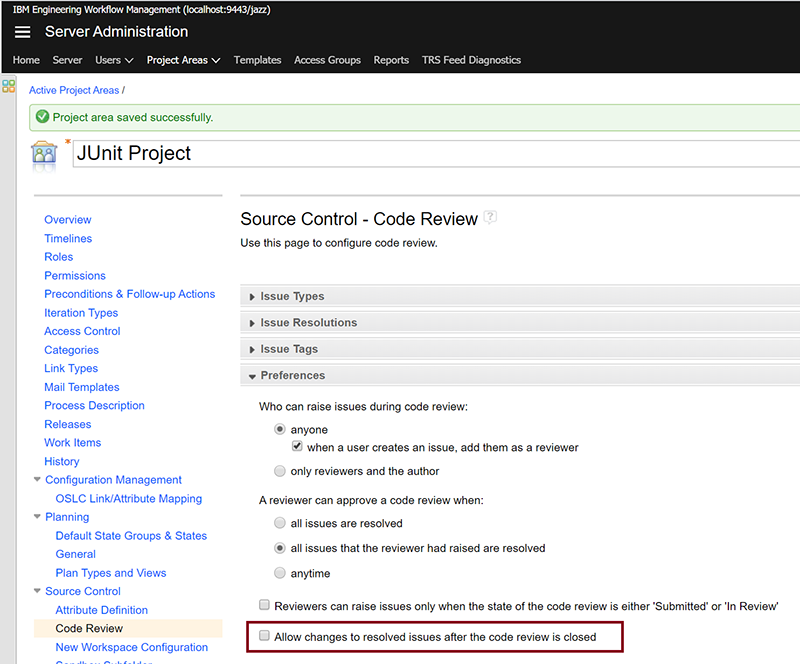Screen dimensions: 800x664
Task: Open the hamburger navigation menu
Action: (23, 32)
